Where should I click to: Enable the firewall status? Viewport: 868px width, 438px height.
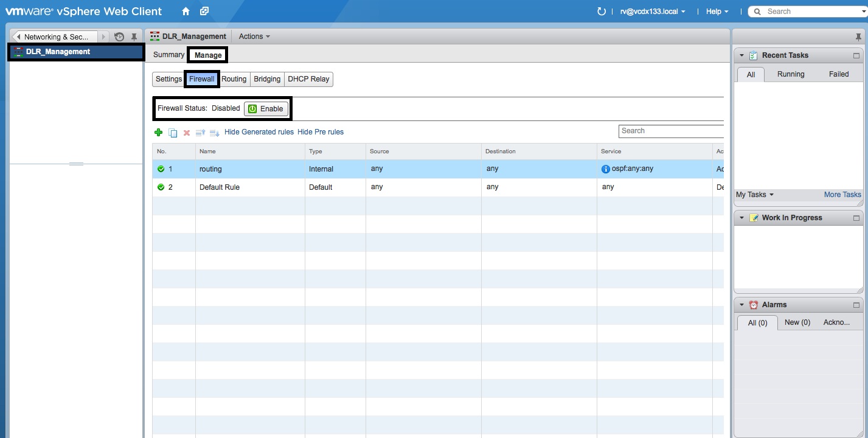[x=266, y=109]
